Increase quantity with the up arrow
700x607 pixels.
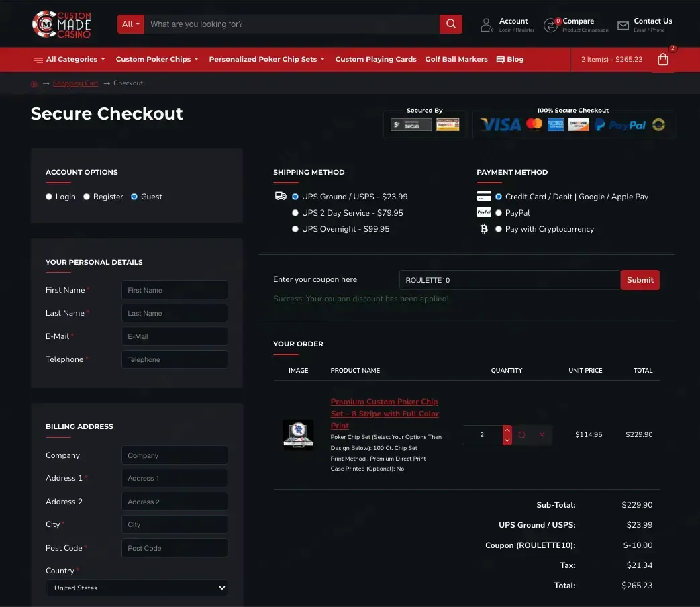(507, 430)
